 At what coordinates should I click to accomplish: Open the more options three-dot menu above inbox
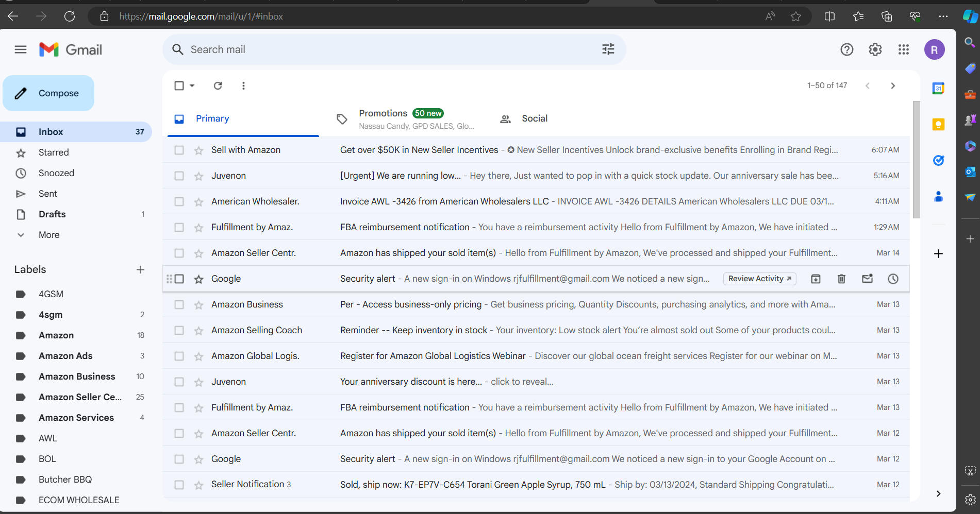pyautogui.click(x=243, y=85)
